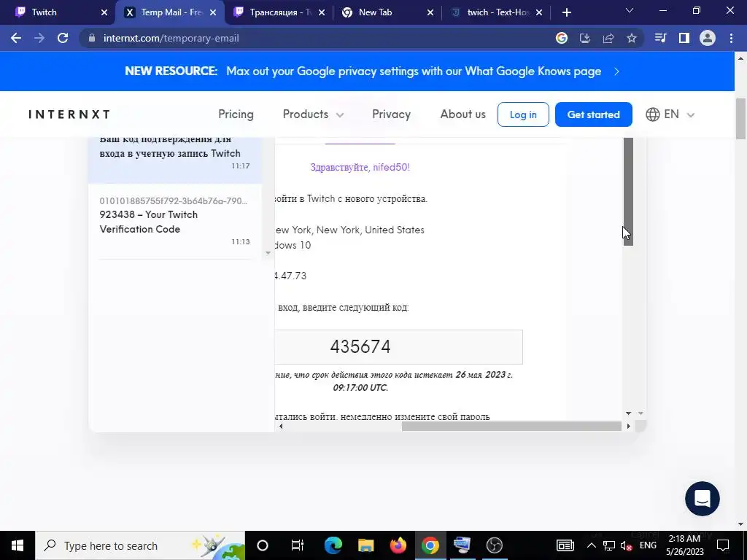Click the install app icon in address bar

click(585, 38)
